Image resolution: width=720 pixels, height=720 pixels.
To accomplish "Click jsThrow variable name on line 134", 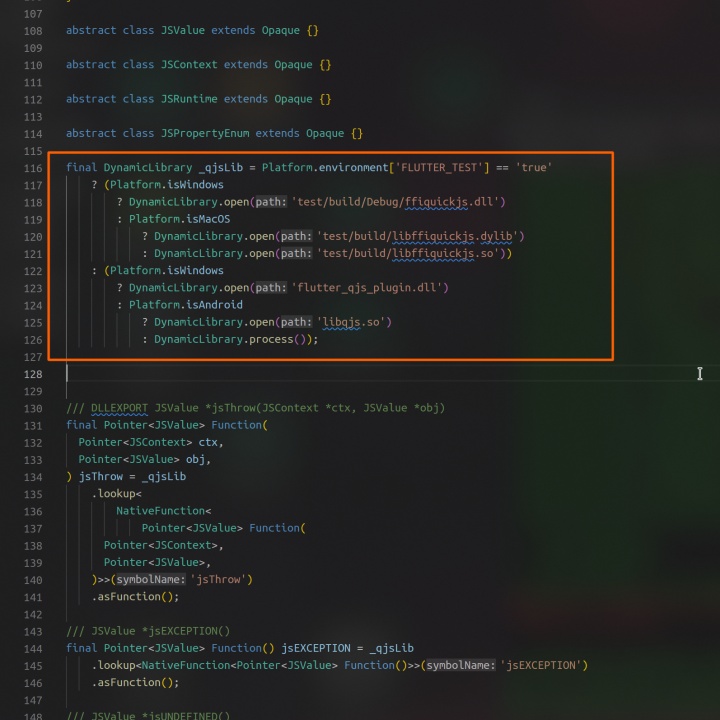I will click(101, 476).
